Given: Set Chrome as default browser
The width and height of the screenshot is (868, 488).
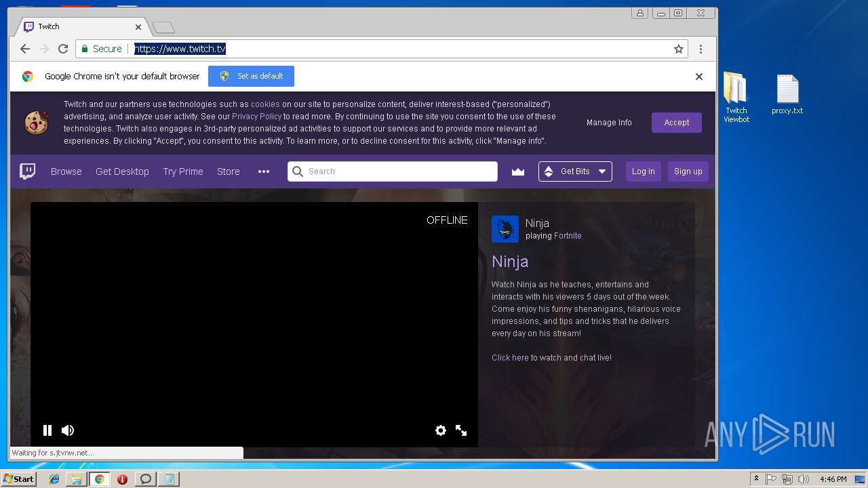Looking at the screenshot, I should pos(251,76).
